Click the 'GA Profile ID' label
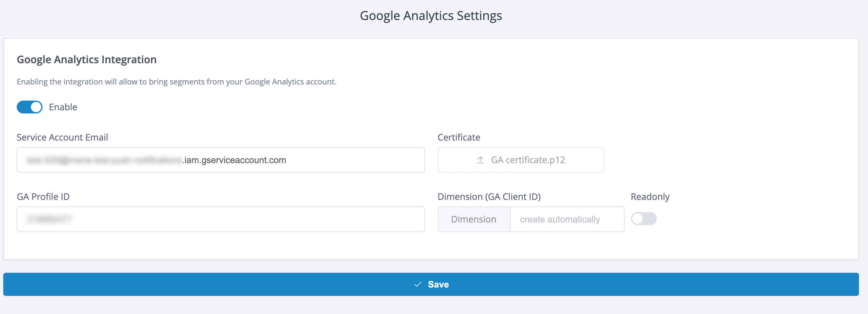 point(43,197)
